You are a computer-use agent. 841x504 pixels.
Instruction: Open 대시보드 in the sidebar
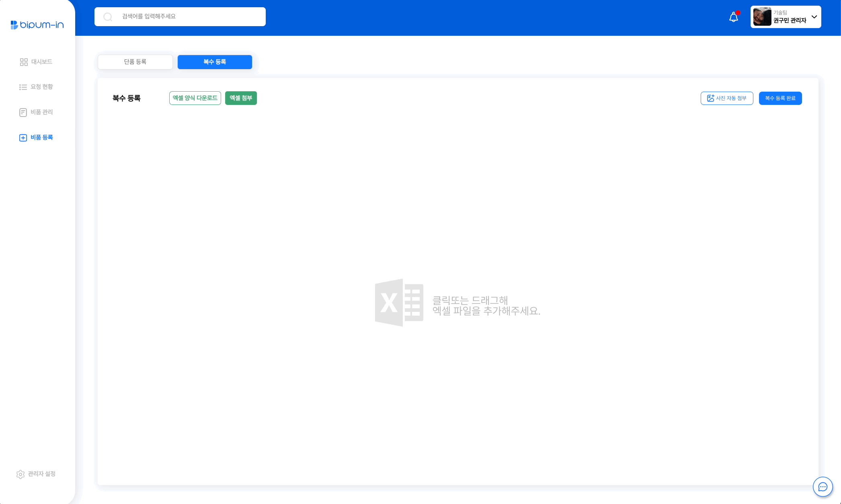(x=36, y=62)
